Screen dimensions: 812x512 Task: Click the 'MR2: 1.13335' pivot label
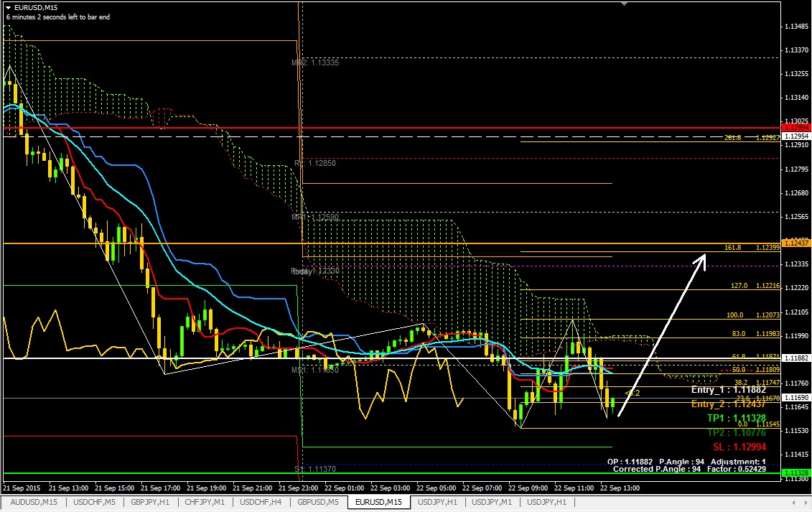315,62
